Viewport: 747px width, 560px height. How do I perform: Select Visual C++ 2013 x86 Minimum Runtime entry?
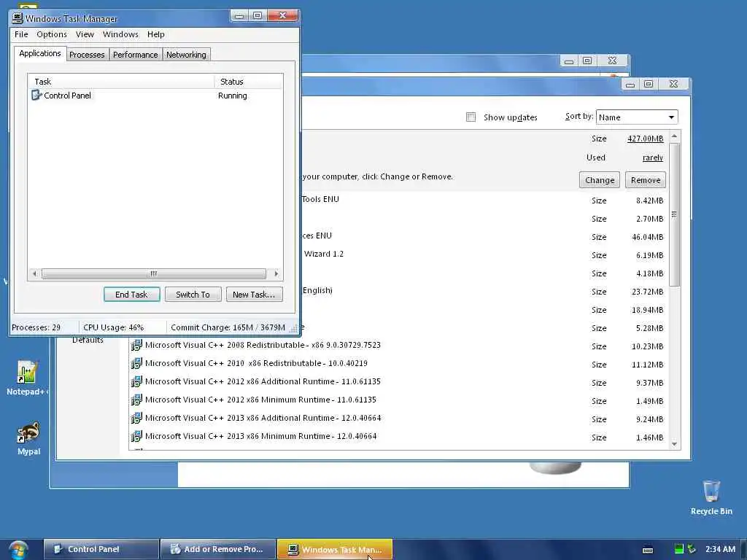point(399,436)
